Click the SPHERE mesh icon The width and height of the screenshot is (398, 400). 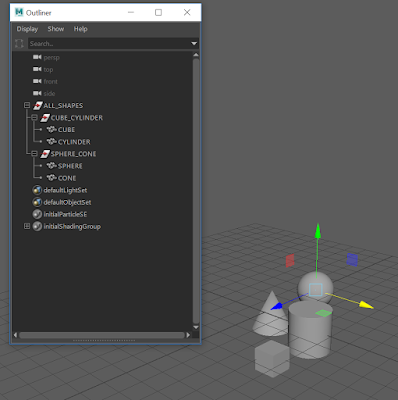51,166
